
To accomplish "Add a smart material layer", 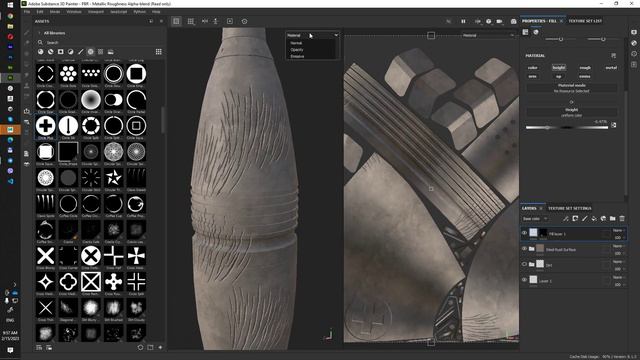I will pyautogui.click(x=603, y=219).
